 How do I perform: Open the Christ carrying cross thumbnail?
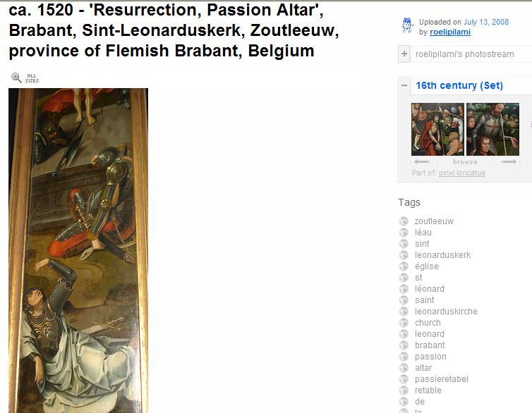[x=437, y=130]
